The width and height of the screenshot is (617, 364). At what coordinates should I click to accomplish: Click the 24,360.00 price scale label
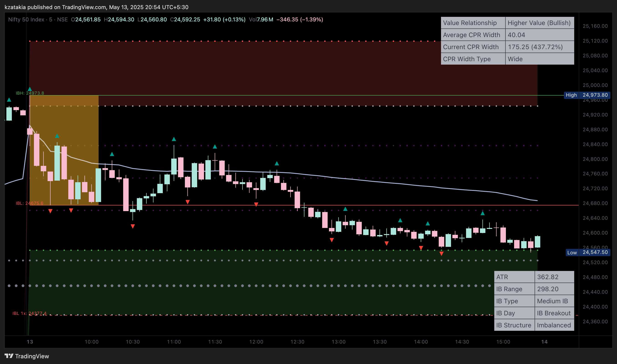[x=595, y=321]
